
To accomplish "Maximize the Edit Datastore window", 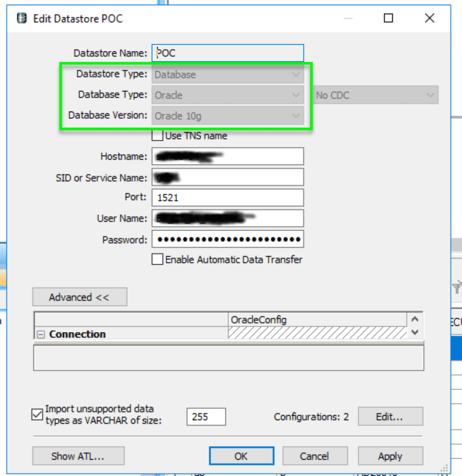I will pos(388,18).
